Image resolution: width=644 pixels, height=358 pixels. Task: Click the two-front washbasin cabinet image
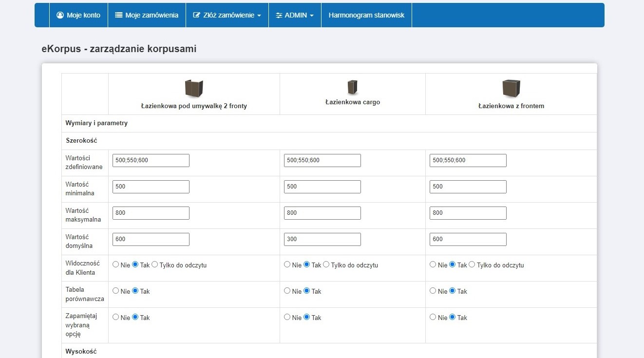pos(193,89)
